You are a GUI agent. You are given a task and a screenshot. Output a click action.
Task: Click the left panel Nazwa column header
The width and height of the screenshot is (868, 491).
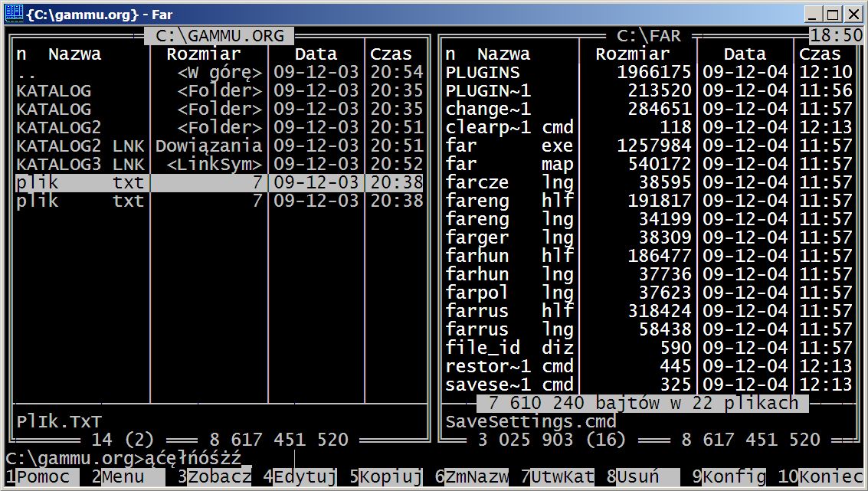[75, 54]
